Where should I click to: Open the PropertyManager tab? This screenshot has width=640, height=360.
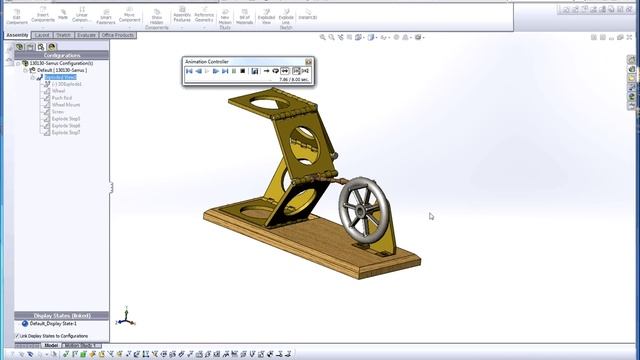tap(30, 47)
